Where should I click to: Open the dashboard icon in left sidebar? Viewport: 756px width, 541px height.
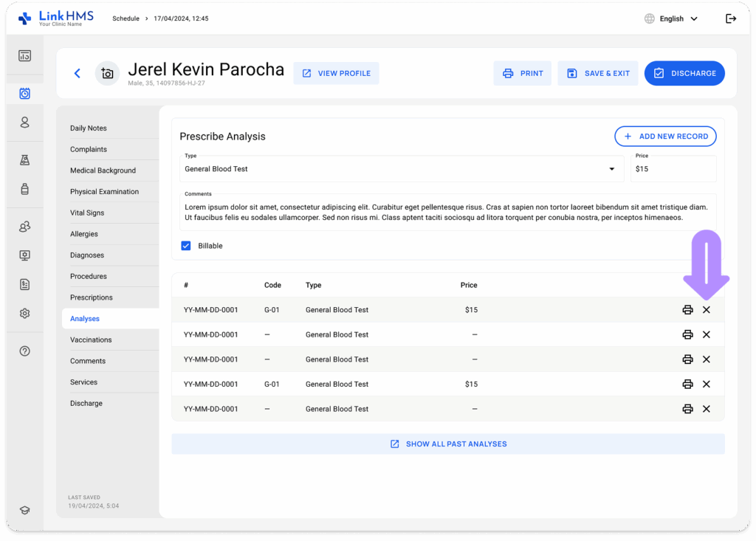[24, 56]
